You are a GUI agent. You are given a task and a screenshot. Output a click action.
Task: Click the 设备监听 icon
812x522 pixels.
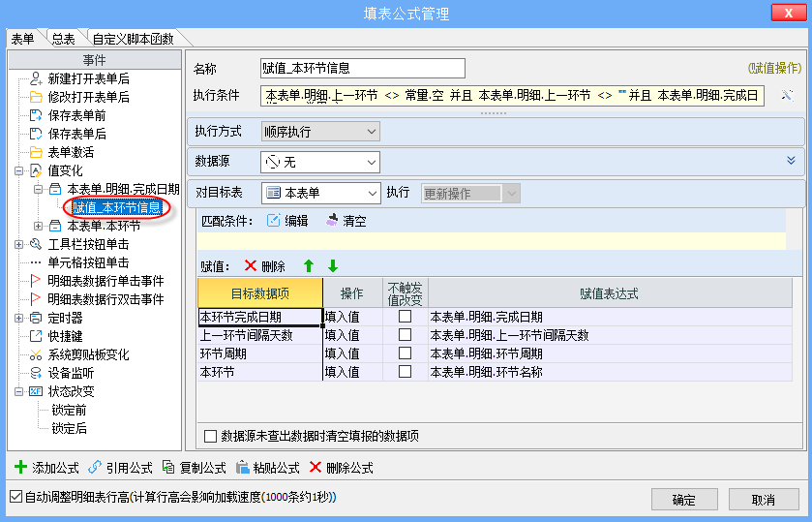pos(36,373)
